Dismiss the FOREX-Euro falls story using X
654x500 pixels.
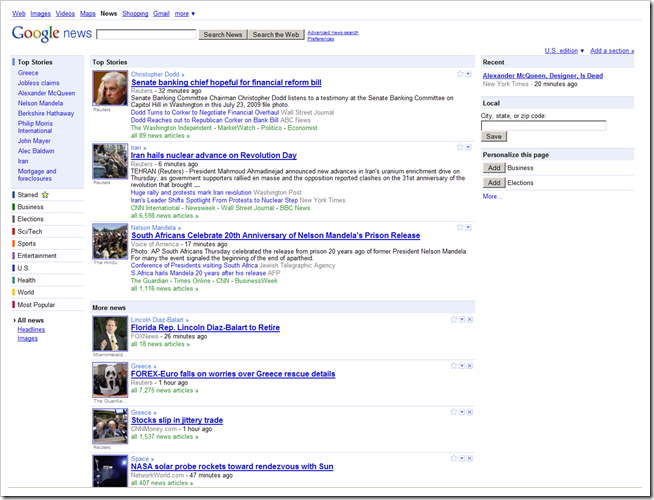click(x=470, y=366)
